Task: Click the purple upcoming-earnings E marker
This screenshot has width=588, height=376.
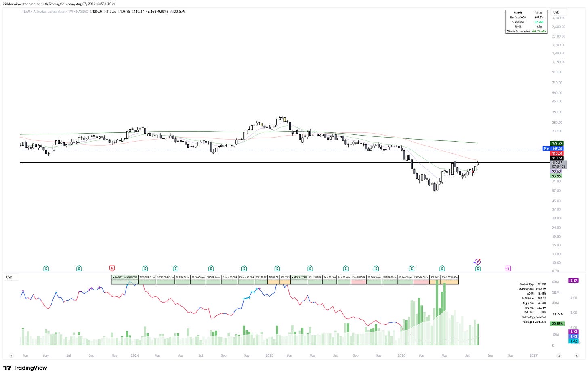Action: [x=508, y=268]
